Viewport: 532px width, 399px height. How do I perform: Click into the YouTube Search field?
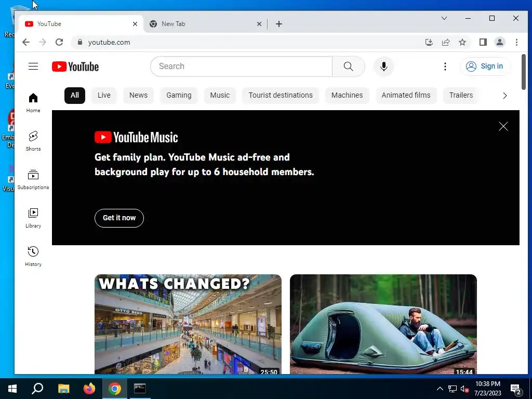point(241,66)
